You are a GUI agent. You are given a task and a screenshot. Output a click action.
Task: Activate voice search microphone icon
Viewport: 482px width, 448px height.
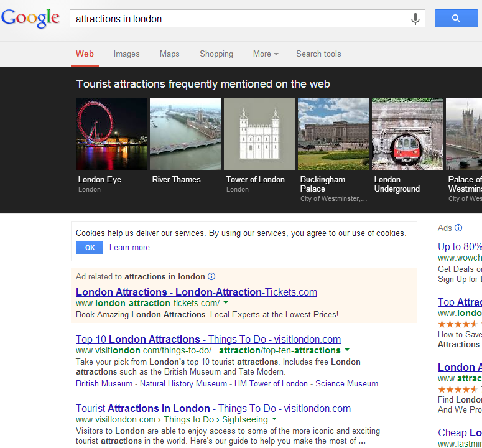coord(415,19)
